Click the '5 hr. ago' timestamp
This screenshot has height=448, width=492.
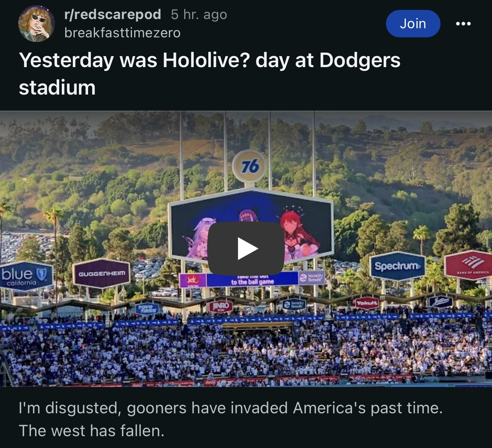pyautogui.click(x=199, y=14)
